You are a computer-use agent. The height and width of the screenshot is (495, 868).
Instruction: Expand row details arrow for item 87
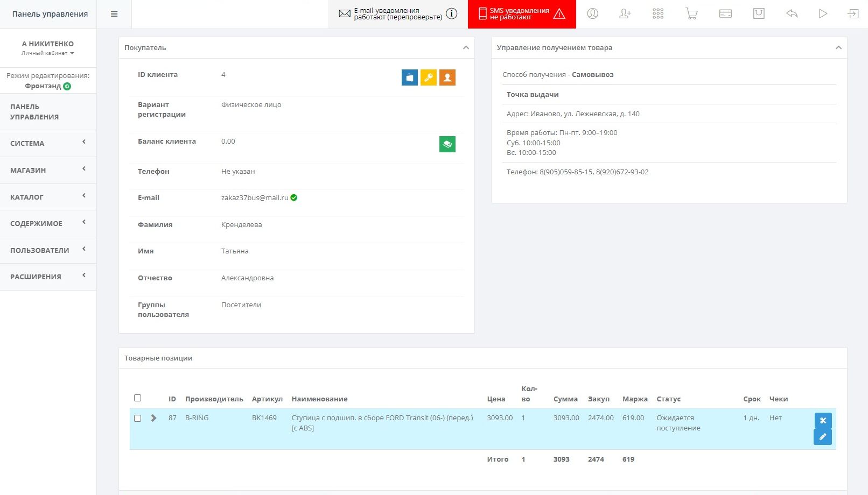[x=154, y=418]
